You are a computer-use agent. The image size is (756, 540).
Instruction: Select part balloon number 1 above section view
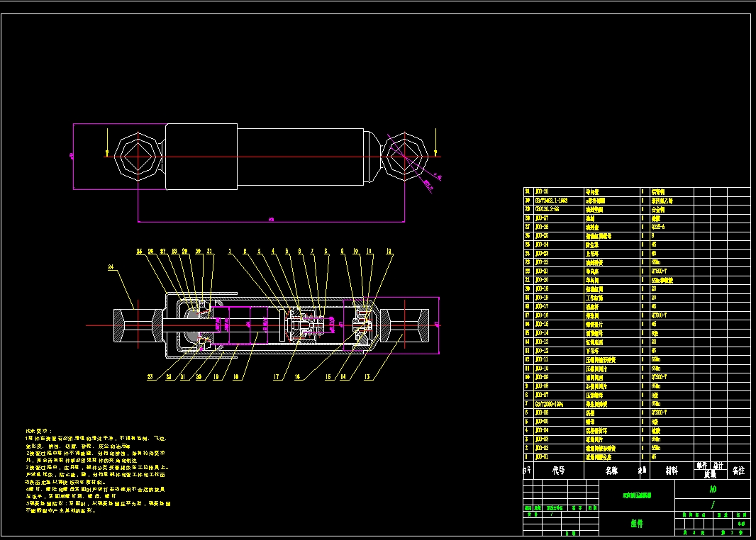coord(230,252)
